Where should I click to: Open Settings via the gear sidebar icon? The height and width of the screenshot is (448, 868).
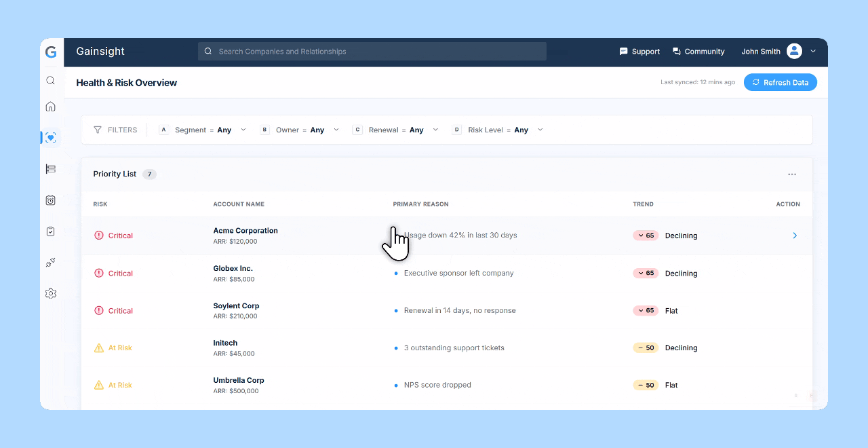point(50,293)
